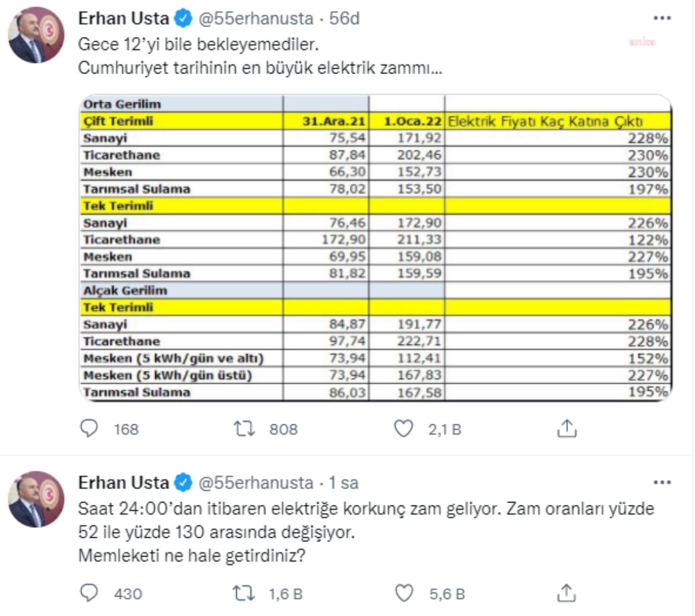Image resolution: width=695 pixels, height=616 pixels.
Task: Click verified badge on the top tweet
Action: [184, 19]
